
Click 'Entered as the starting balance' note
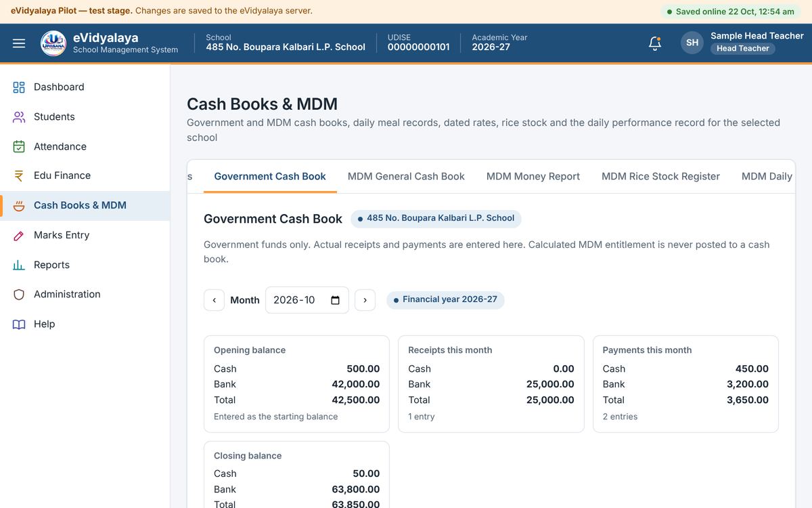coord(275,417)
